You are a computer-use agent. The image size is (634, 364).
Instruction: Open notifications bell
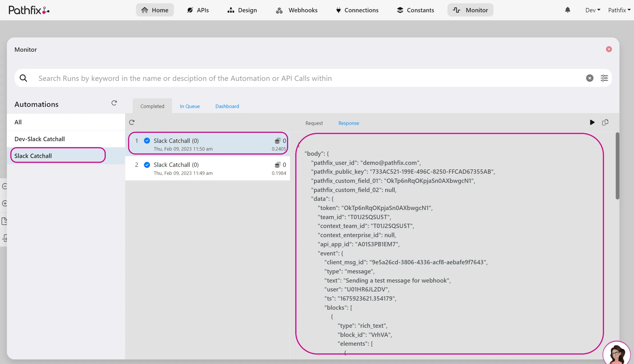568,10
